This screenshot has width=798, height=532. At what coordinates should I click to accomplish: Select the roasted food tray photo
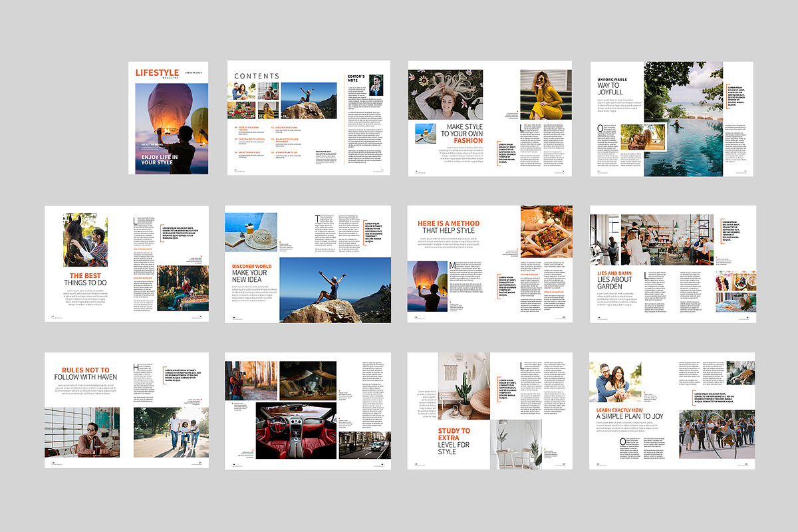(546, 231)
